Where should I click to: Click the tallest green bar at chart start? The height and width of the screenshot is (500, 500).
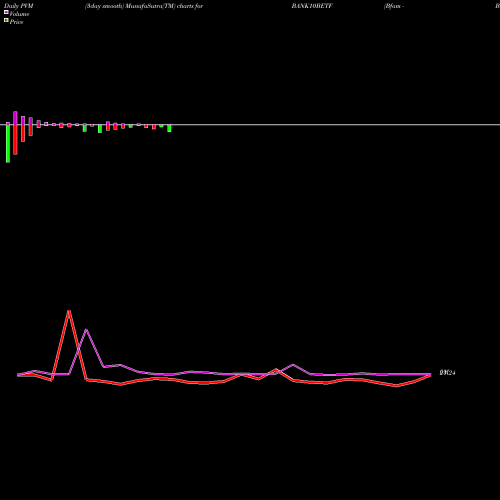coord(8,143)
